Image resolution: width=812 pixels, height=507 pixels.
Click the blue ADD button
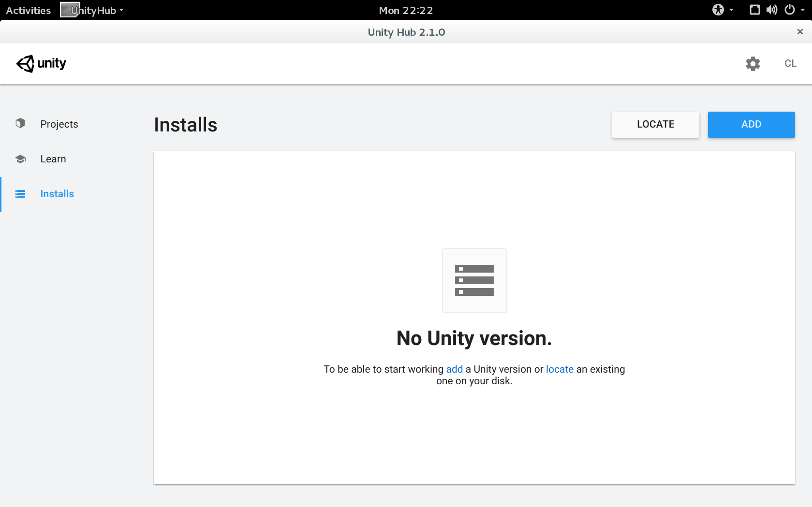[751, 125]
